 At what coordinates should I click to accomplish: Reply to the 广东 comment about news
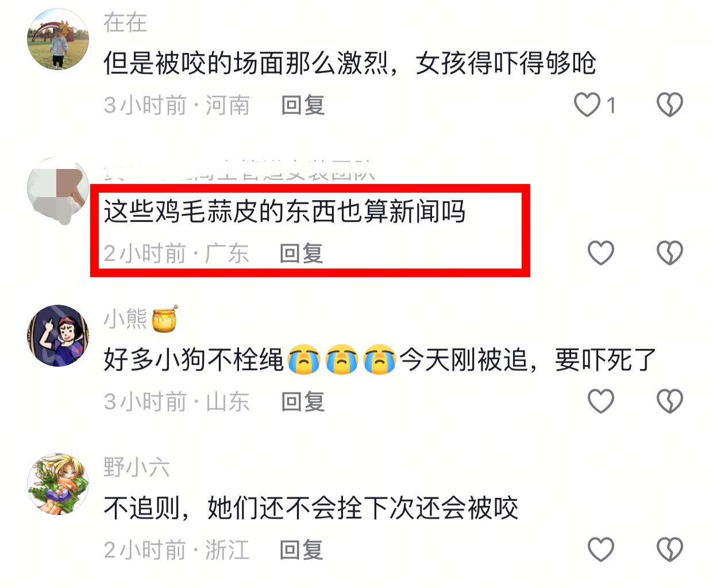302,253
